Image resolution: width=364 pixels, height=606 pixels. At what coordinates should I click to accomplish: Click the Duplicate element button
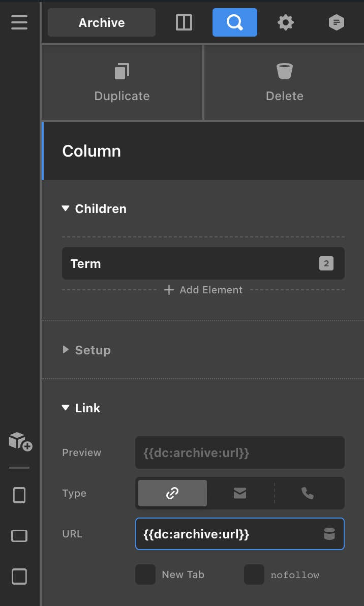tap(122, 82)
